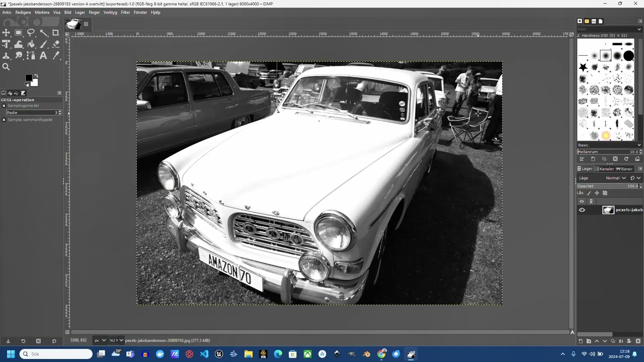
Task: Open the Images tab in the left dock
Action: pyautogui.click(x=23, y=93)
